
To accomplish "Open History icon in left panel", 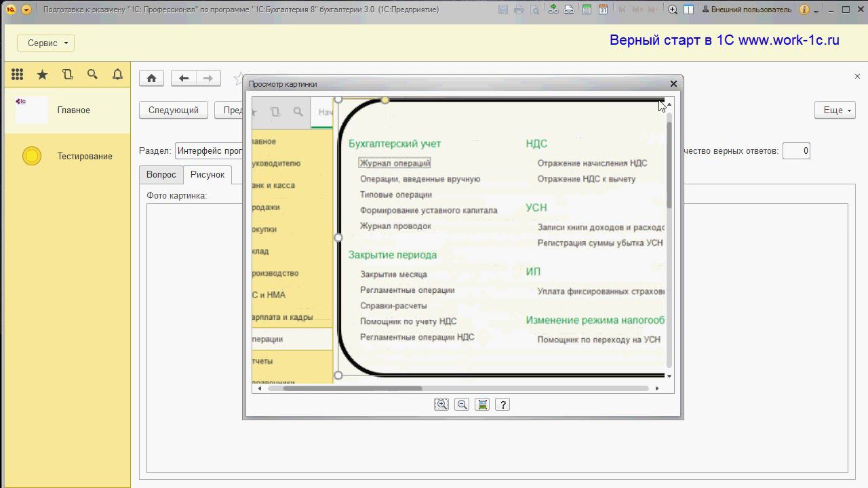I will pyautogui.click(x=67, y=75).
